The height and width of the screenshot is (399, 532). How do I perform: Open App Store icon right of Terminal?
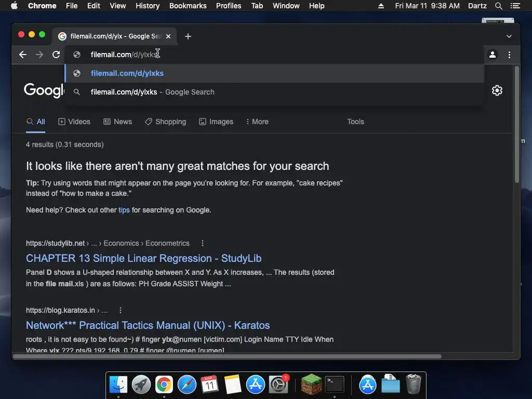pyautogui.click(x=368, y=384)
